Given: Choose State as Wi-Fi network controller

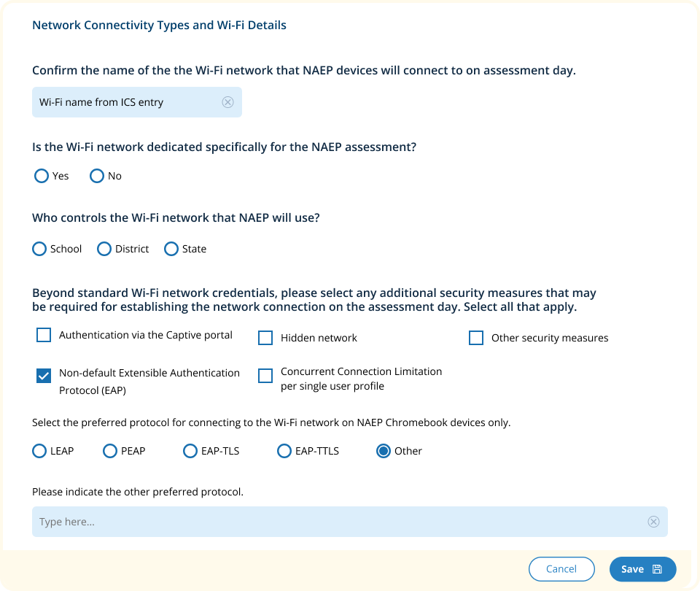Looking at the screenshot, I should pyautogui.click(x=171, y=249).
